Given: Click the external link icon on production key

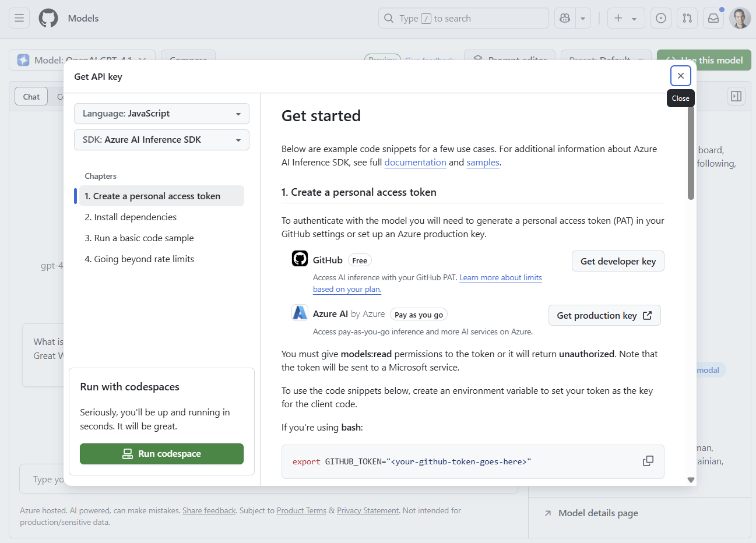Looking at the screenshot, I should 647,315.
